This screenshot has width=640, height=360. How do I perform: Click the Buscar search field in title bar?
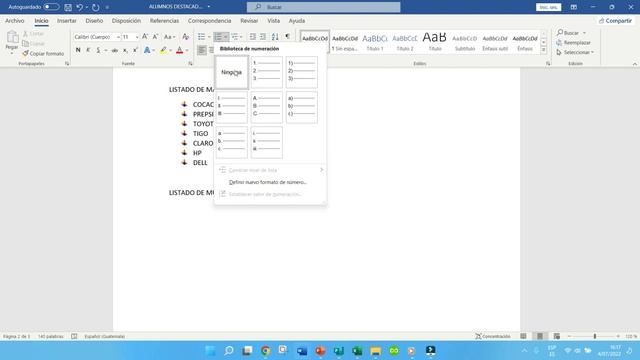coord(323,7)
